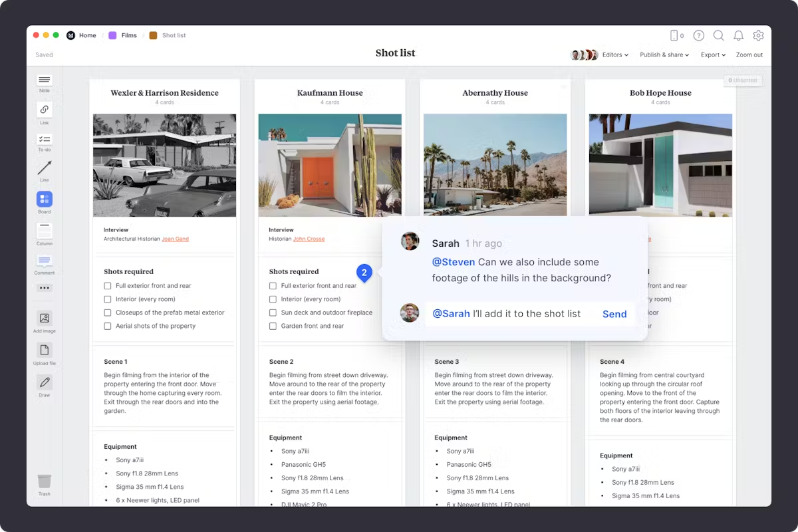Pick the Column tool icon

click(44, 231)
